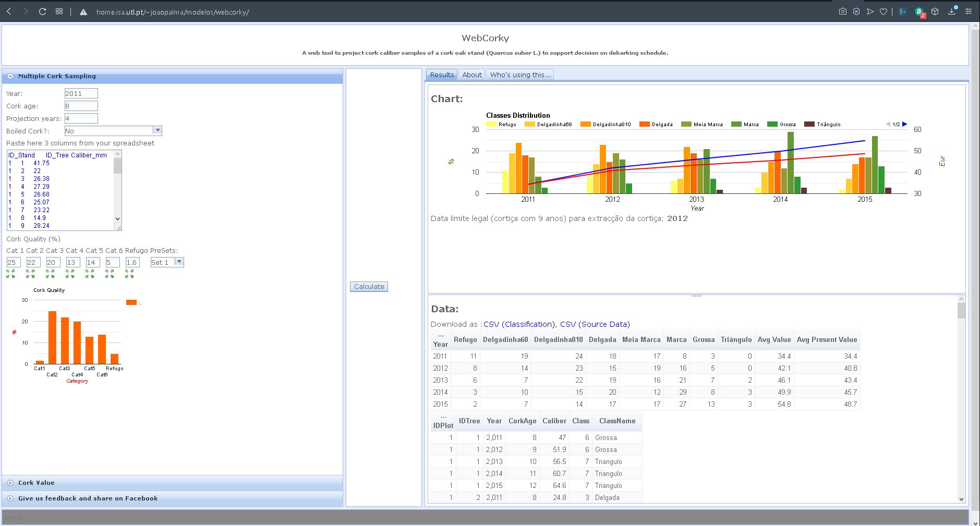This screenshot has height=526, width=980.
Task: Click the Cat 6 quality field showing 5
Action: point(113,262)
